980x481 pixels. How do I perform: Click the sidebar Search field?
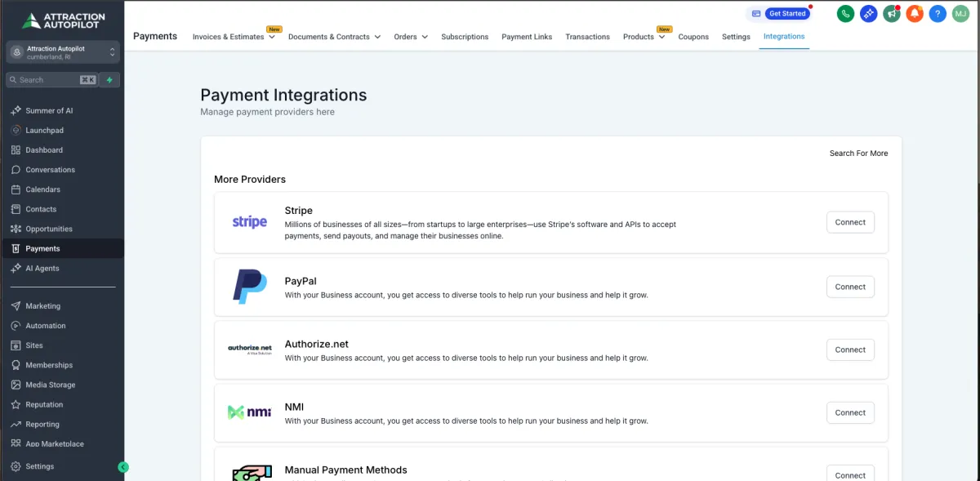[x=52, y=80]
